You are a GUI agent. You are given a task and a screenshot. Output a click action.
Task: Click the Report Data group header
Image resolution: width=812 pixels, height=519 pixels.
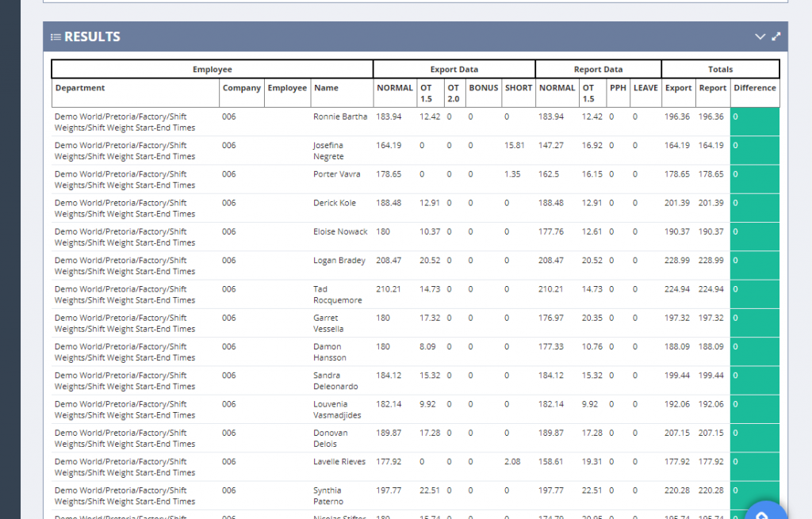click(x=598, y=70)
